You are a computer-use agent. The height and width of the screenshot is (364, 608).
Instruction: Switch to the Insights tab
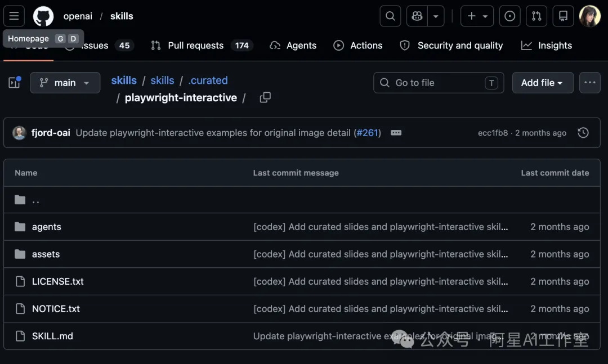[x=547, y=46]
